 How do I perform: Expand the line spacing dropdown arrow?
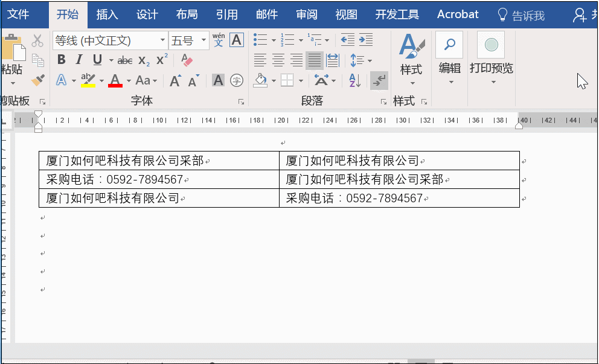(x=370, y=60)
